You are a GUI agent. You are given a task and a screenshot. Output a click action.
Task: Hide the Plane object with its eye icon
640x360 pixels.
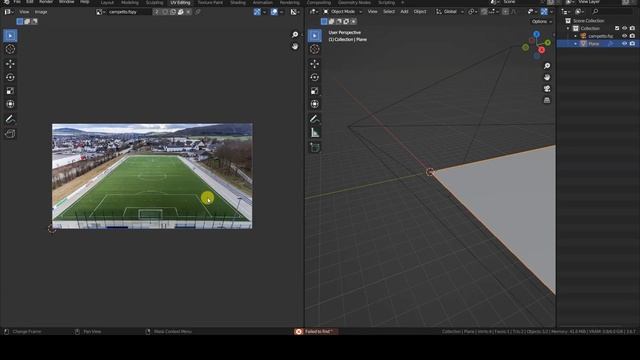[x=624, y=44]
